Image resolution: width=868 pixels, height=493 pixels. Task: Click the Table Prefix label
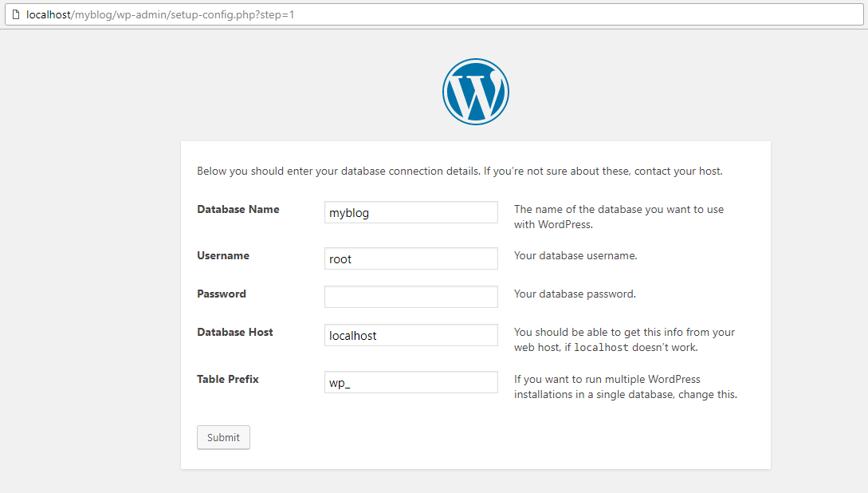(x=227, y=379)
